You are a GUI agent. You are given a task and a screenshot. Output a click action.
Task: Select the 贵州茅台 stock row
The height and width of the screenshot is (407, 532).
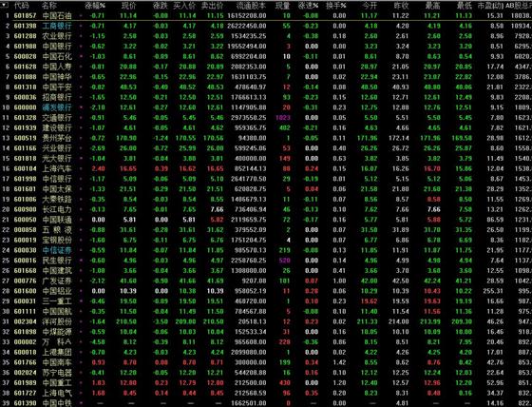266,138
